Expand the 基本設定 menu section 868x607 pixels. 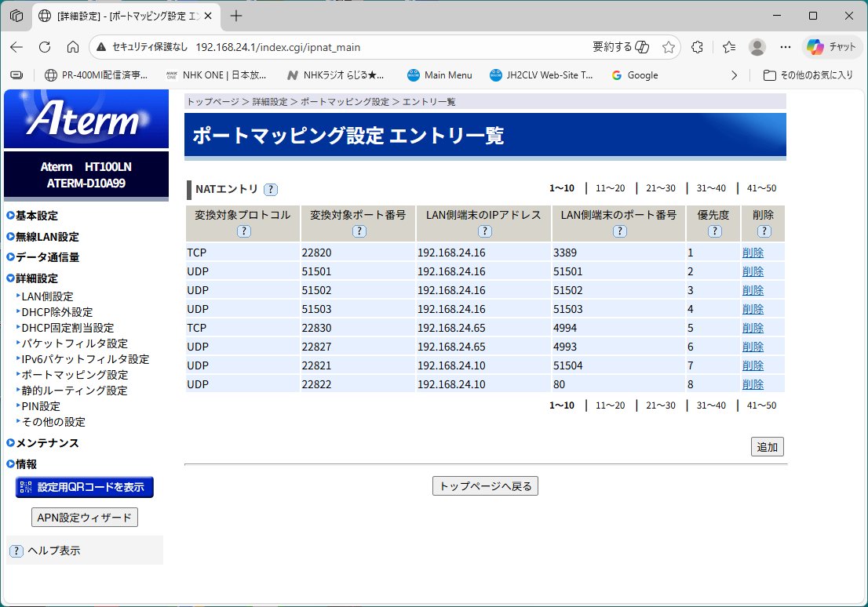pyautogui.click(x=36, y=216)
